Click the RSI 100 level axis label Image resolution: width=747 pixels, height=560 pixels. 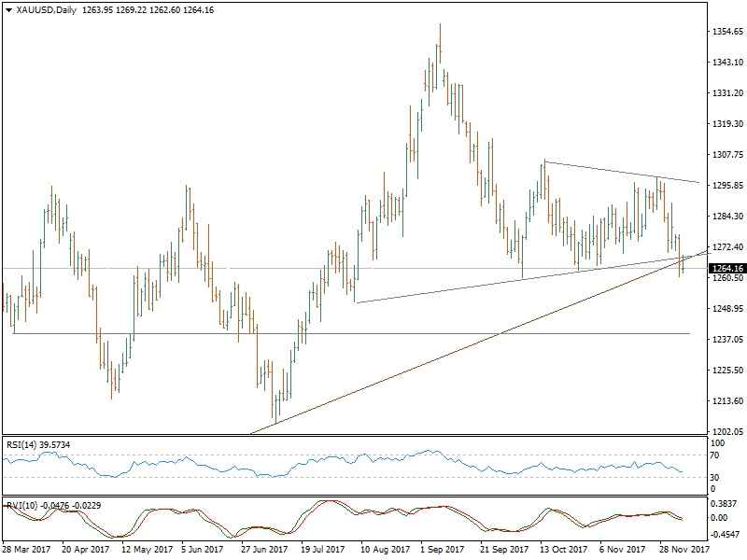[719, 443]
